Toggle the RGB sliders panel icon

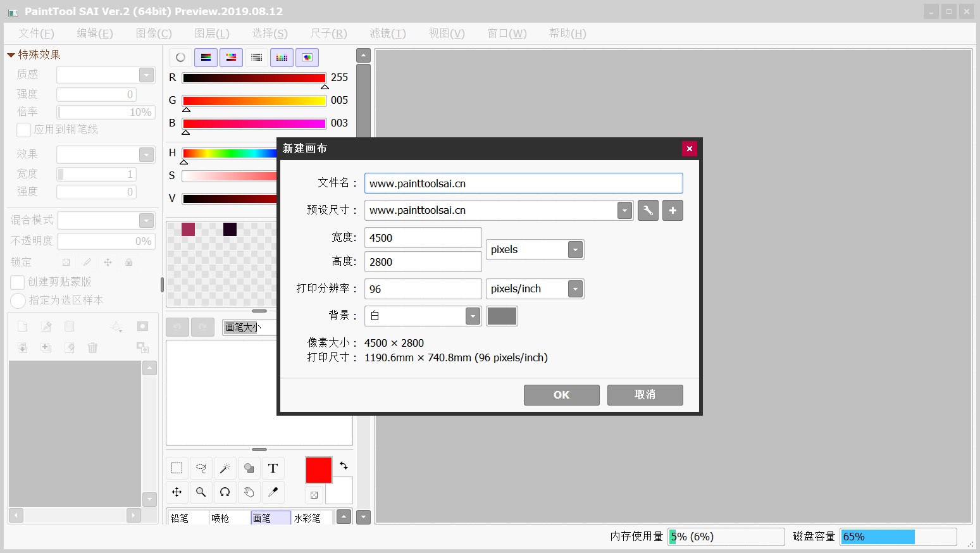point(206,58)
